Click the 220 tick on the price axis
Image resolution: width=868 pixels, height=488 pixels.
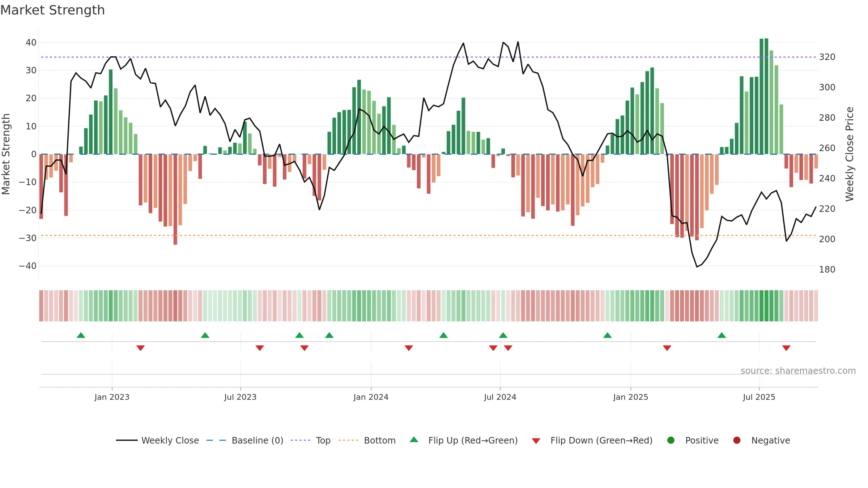click(827, 209)
